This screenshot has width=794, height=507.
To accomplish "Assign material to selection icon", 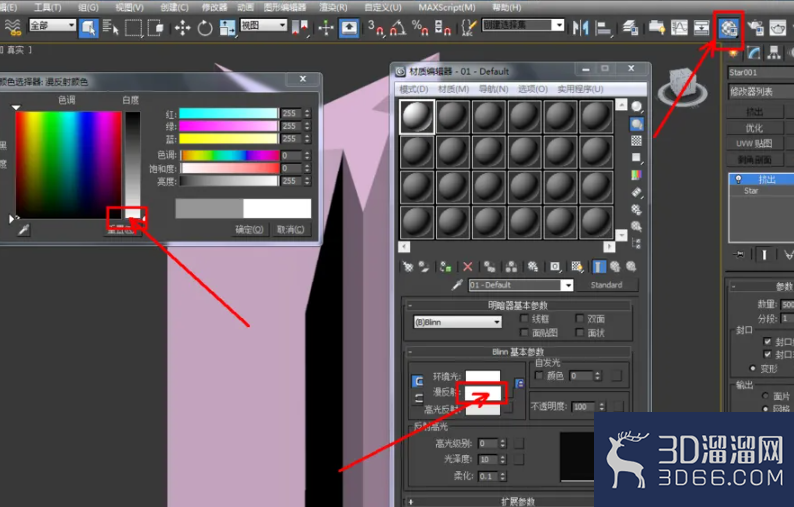I will (x=445, y=266).
